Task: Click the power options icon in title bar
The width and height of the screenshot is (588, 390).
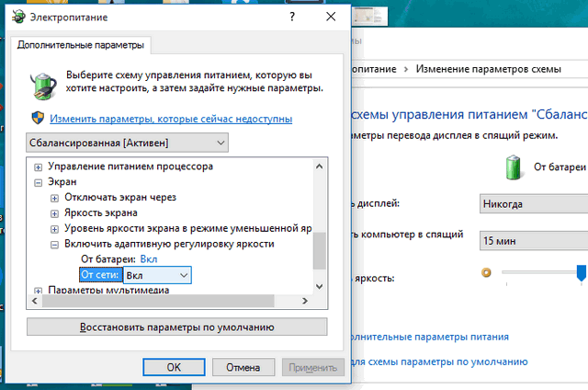Action: coord(18,17)
